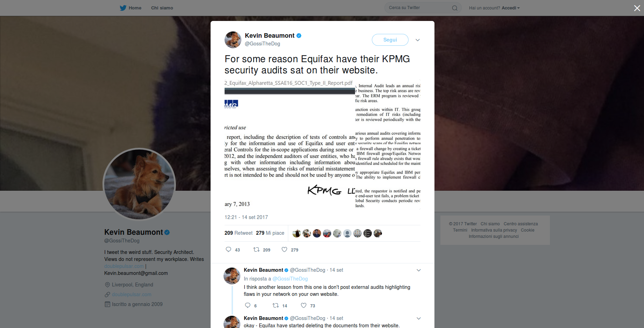Image resolution: width=644 pixels, height=328 pixels.
Task: Open the Home menu item
Action: click(x=135, y=8)
